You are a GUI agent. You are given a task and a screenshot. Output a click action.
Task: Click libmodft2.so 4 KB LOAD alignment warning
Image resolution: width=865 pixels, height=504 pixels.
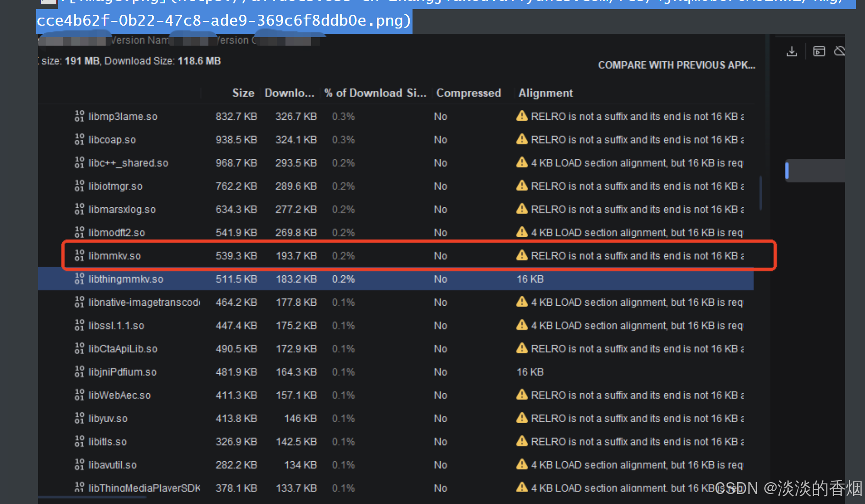(x=637, y=233)
